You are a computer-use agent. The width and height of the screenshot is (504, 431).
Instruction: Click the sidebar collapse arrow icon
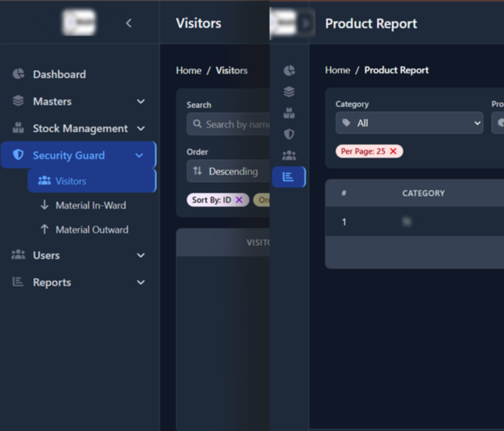tap(129, 23)
